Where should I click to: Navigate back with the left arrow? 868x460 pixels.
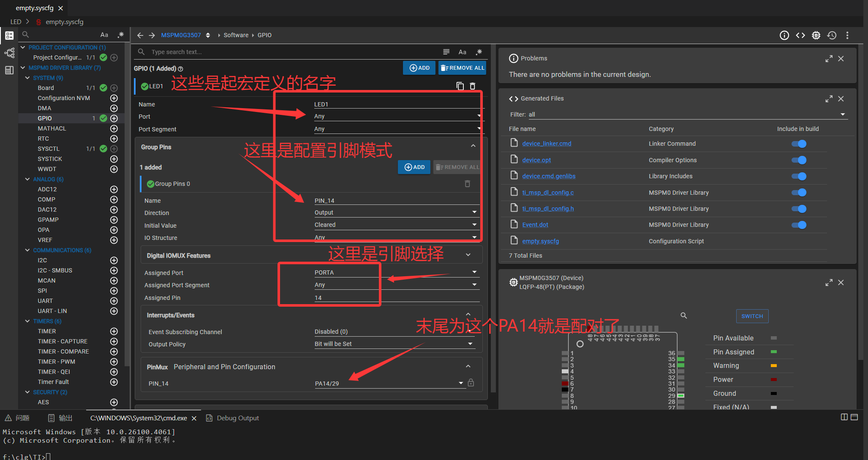(140, 35)
